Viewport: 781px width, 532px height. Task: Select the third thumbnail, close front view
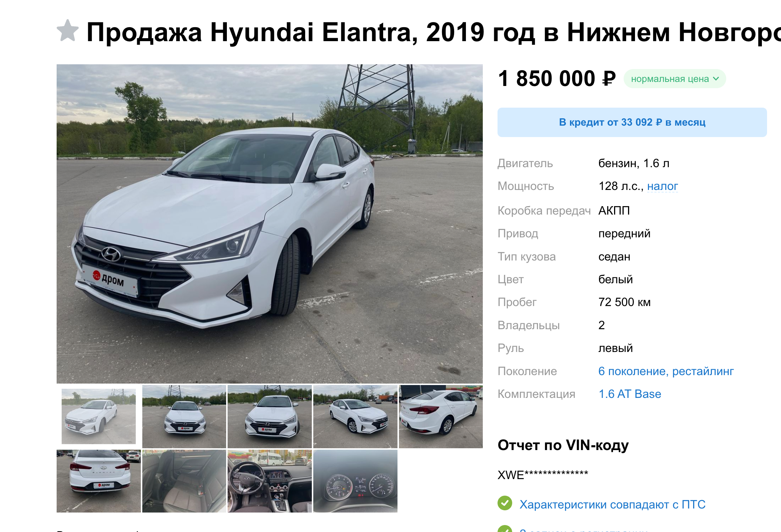[270, 416]
